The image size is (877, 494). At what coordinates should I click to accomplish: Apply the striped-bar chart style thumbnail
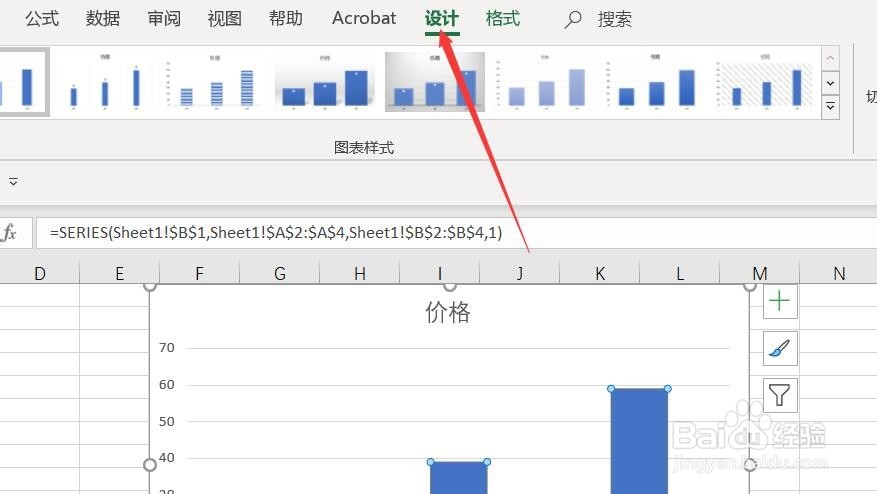tap(215, 82)
